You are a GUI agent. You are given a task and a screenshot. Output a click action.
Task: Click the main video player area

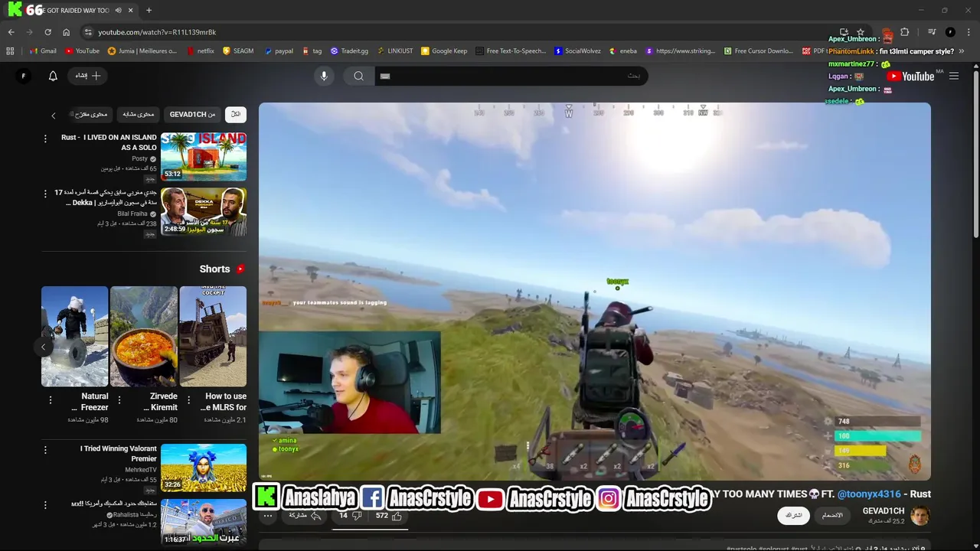[x=595, y=291]
